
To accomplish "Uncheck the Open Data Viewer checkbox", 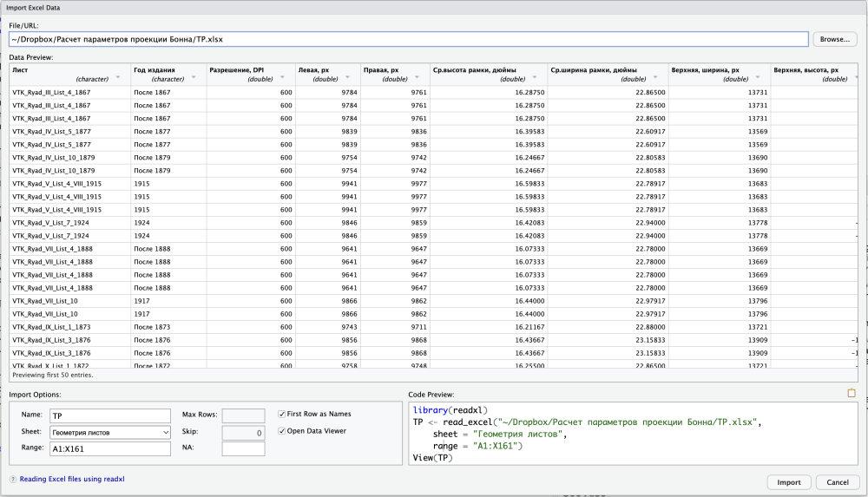I will pyautogui.click(x=282, y=431).
